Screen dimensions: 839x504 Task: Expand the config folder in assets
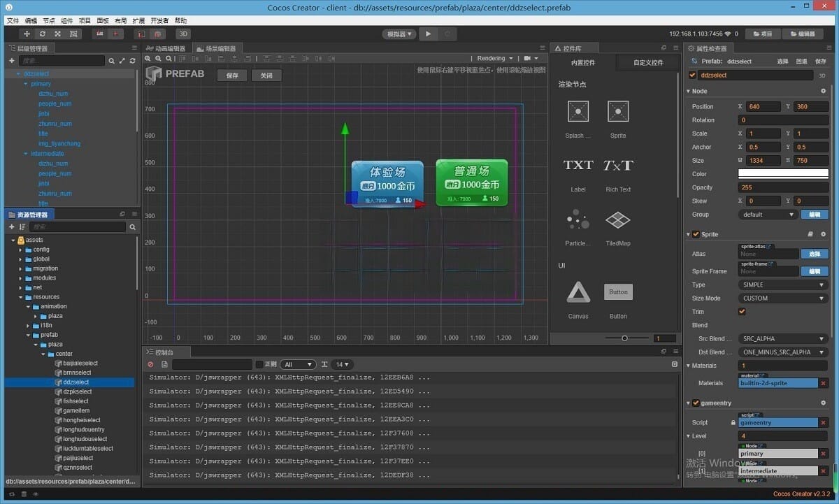tap(20, 250)
